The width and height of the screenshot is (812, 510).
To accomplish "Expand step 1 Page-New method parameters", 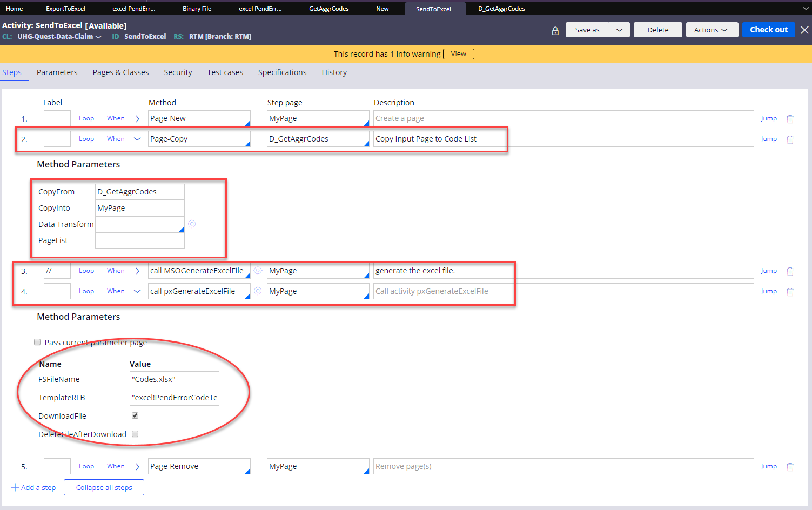I will pyautogui.click(x=137, y=119).
